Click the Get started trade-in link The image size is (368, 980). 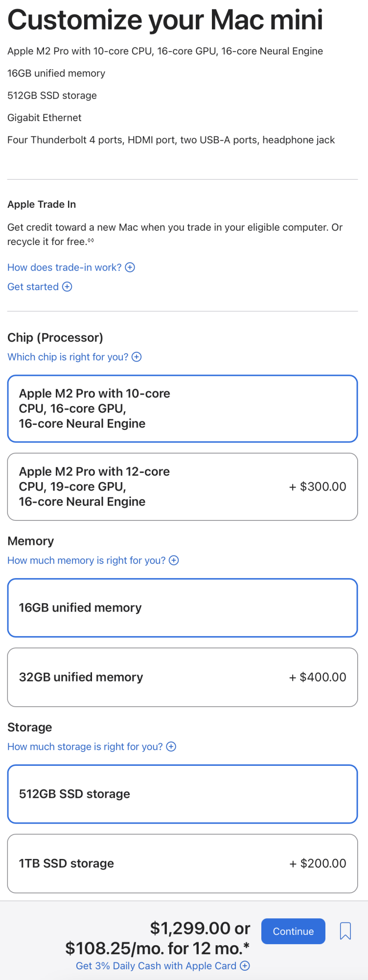33,287
